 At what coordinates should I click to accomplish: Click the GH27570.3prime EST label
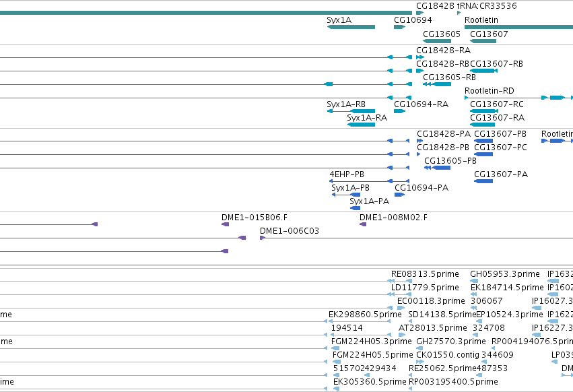tap(451, 342)
